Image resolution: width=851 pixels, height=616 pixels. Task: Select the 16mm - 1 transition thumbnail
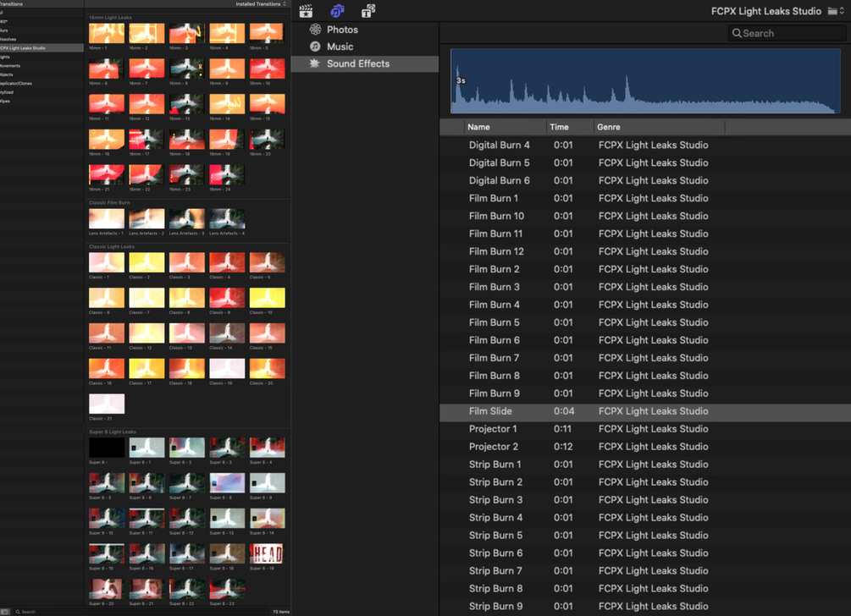(x=107, y=33)
